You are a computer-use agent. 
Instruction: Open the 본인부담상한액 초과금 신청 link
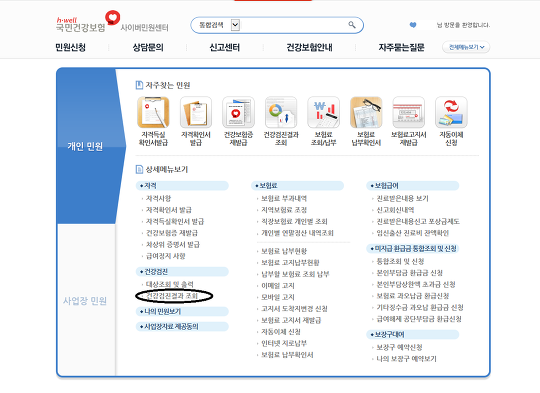coord(416,285)
